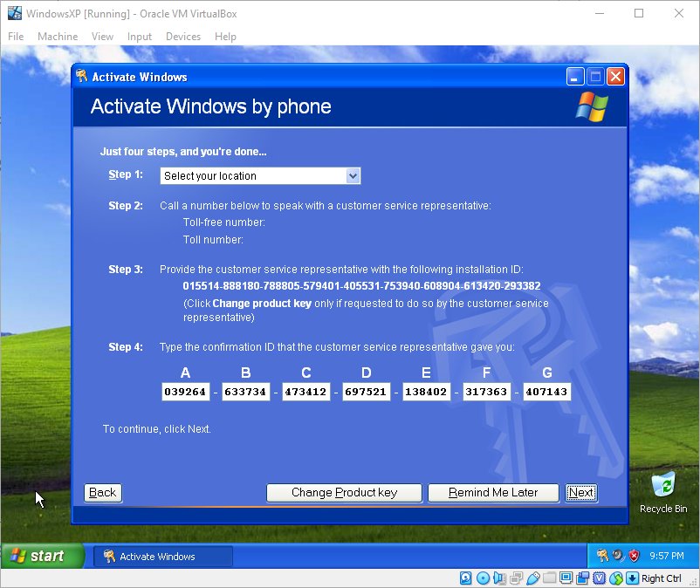Click the Recycle Bin desktop icon
Screen dimensions: 700x588
663,493
